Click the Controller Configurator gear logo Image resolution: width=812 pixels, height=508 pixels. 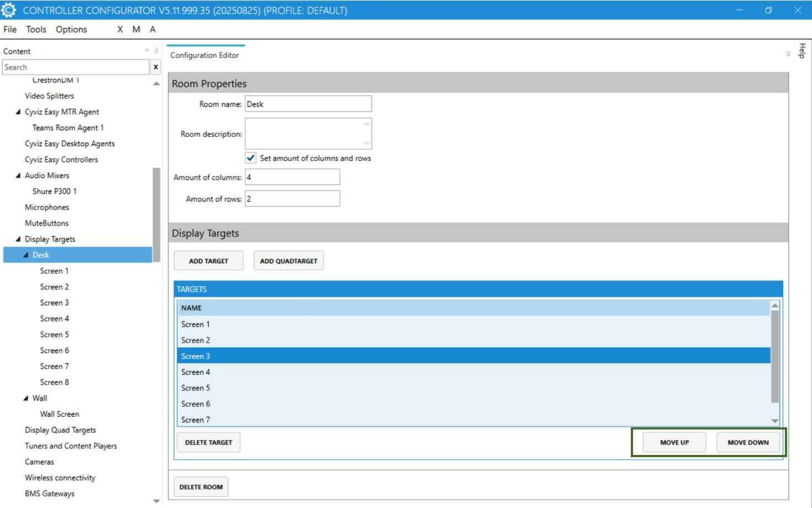(9, 10)
